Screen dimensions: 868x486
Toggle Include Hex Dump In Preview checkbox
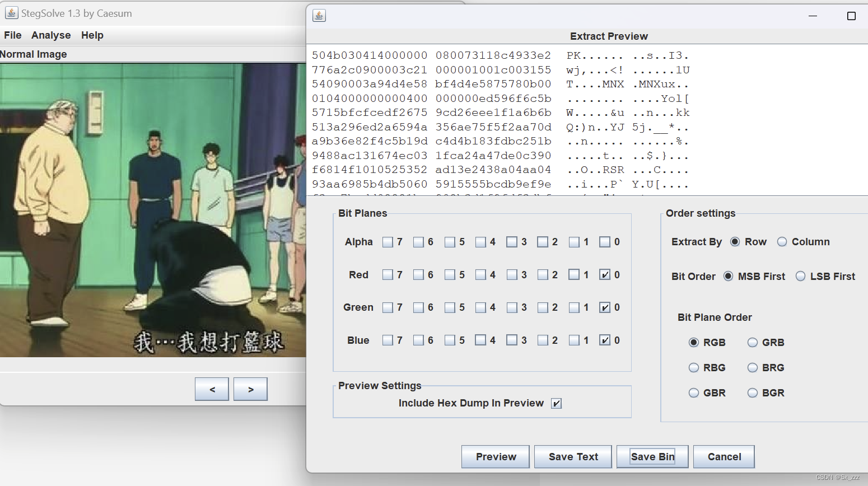point(556,403)
